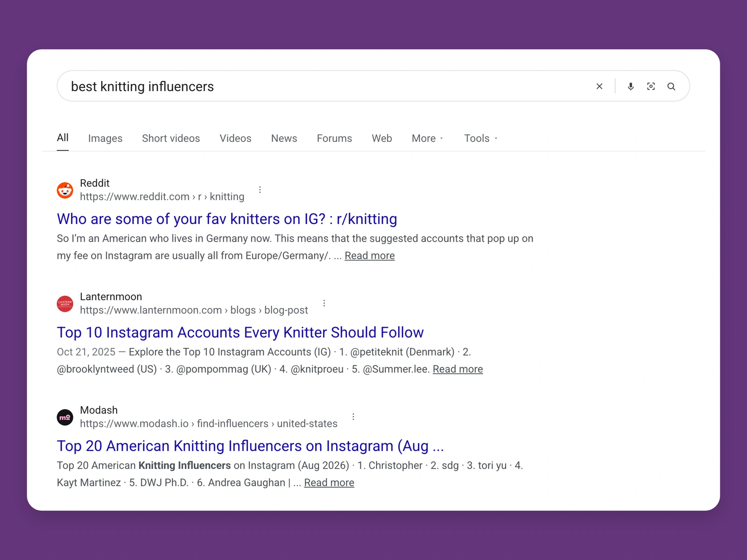Open the Forums tab

click(x=334, y=138)
